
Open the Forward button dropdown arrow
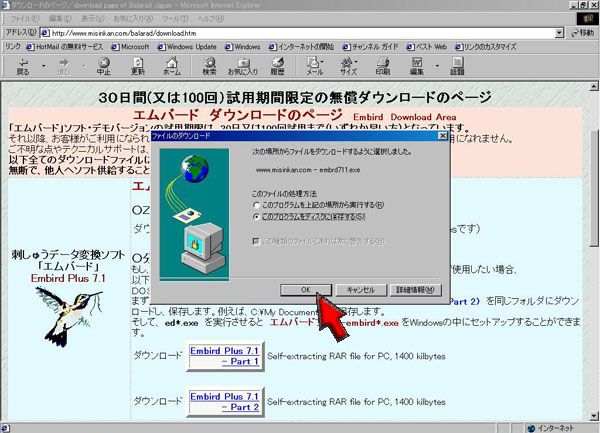[x=84, y=66]
